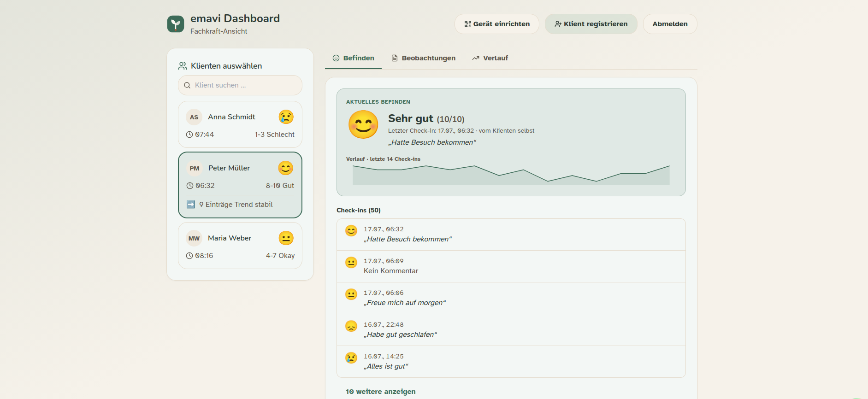Expand list with 10 weitere anzeigen
This screenshot has height=399, width=868.
point(381,392)
